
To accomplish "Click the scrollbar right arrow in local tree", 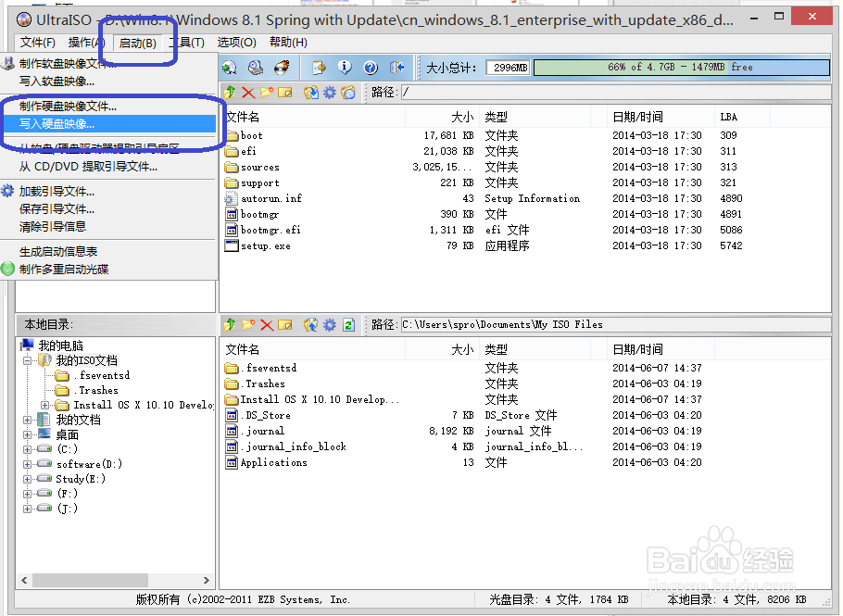I will (x=207, y=580).
